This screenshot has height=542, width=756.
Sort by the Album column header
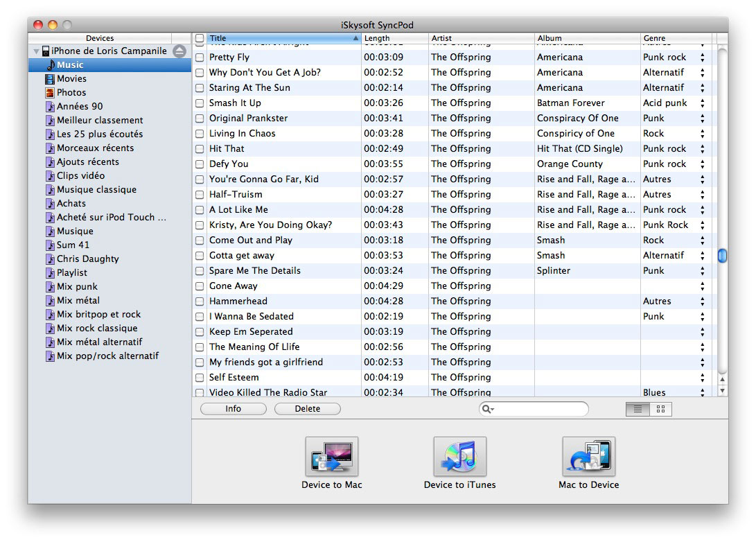pyautogui.click(x=586, y=39)
